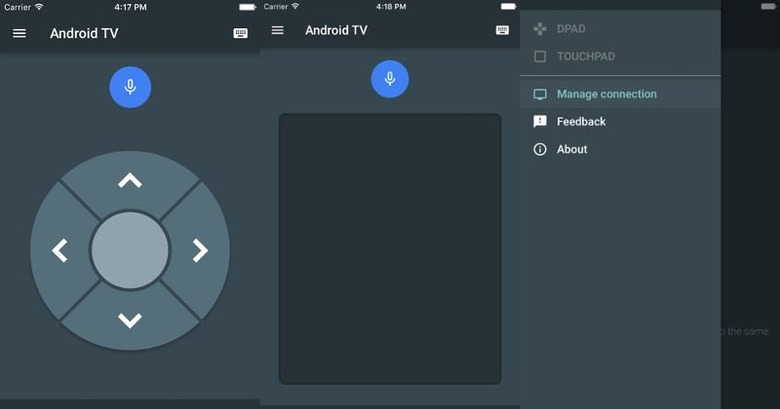Open keyboard icon in touchpad screen
Viewport: 780px width, 409px height.
(502, 30)
